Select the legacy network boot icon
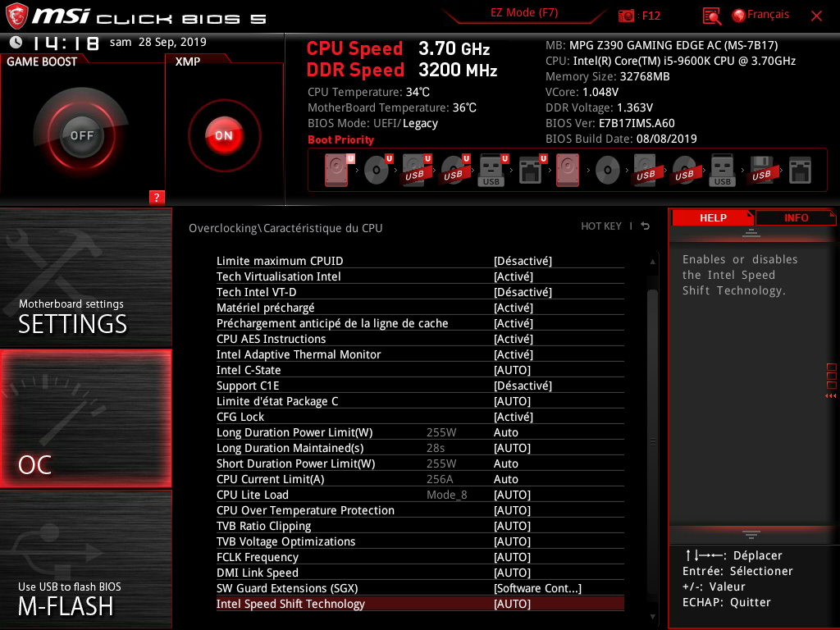 tap(800, 171)
